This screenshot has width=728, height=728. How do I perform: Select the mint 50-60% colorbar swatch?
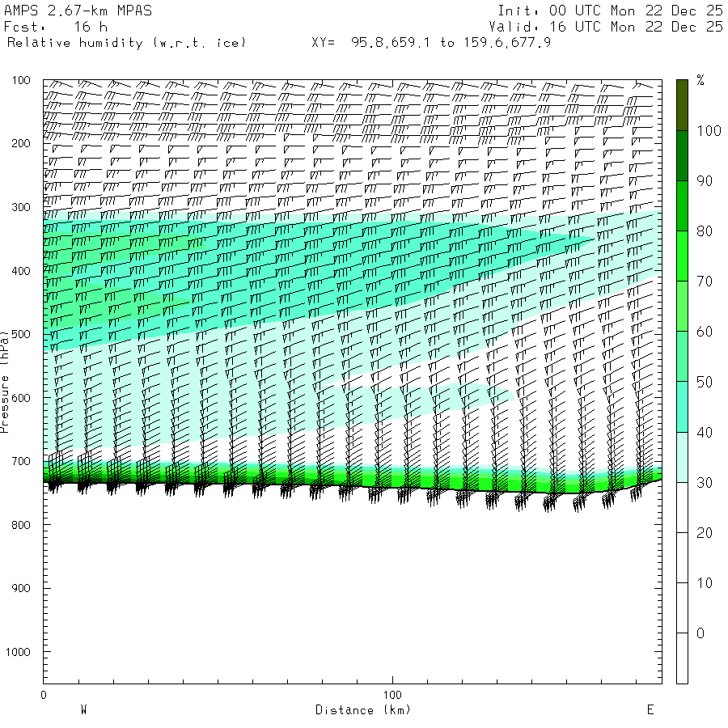682,357
